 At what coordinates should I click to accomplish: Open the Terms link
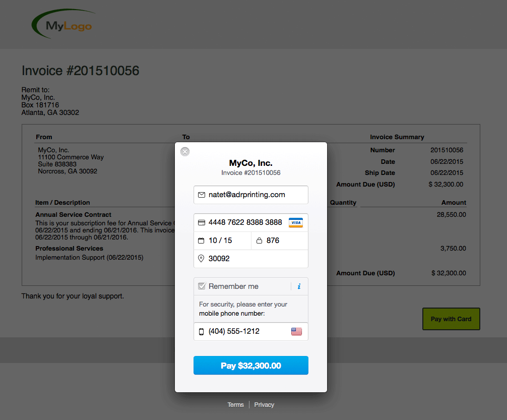click(x=235, y=405)
